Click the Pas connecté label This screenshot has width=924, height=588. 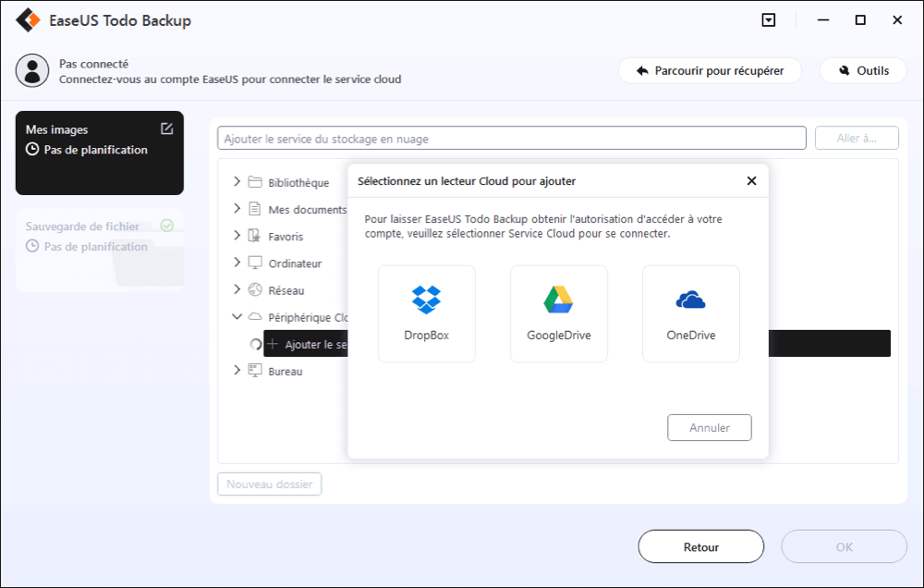93,64
